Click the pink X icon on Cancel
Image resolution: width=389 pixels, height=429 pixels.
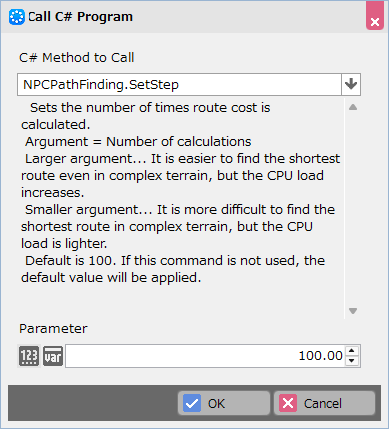288,403
